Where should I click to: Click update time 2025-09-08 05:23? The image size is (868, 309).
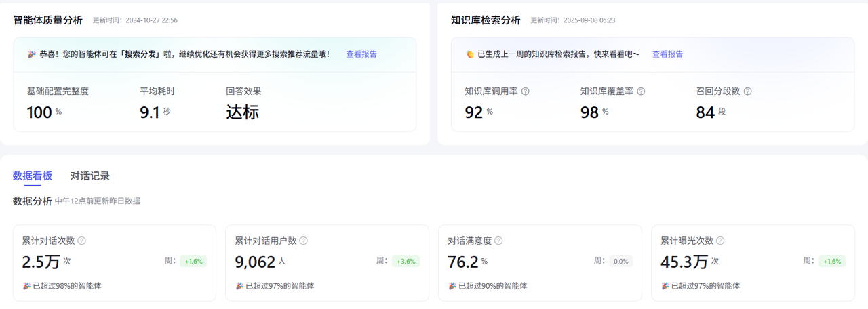(x=589, y=20)
